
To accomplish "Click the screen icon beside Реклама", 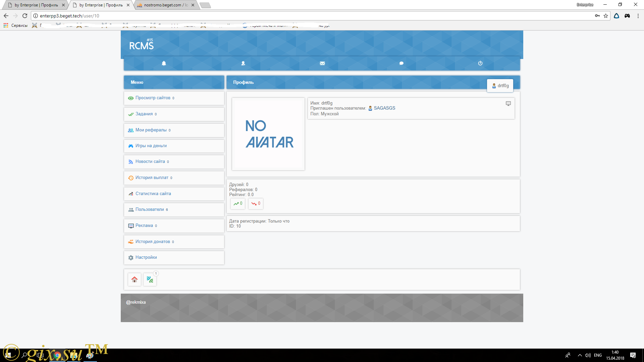I will click(x=131, y=226).
